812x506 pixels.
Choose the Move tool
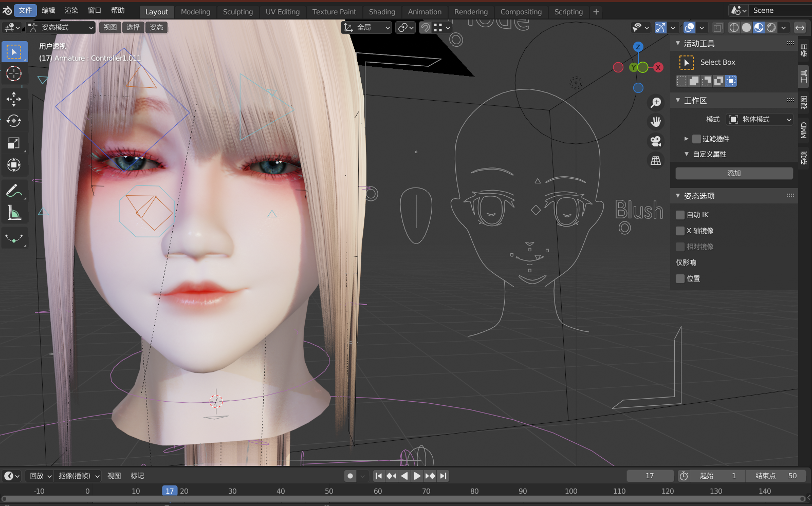point(14,99)
